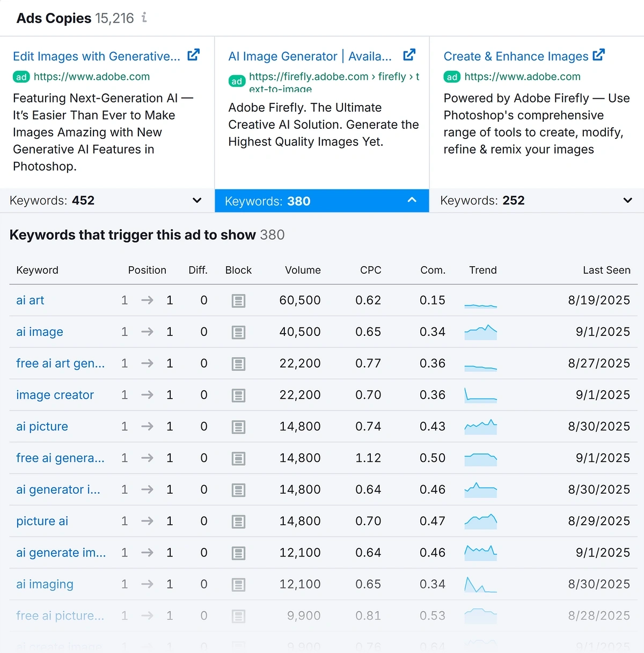Click the block icon in the 'free ai art gen...' row

238,364
